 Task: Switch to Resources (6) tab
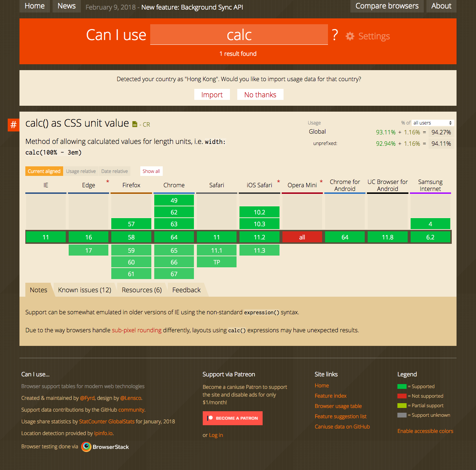pyautogui.click(x=142, y=290)
